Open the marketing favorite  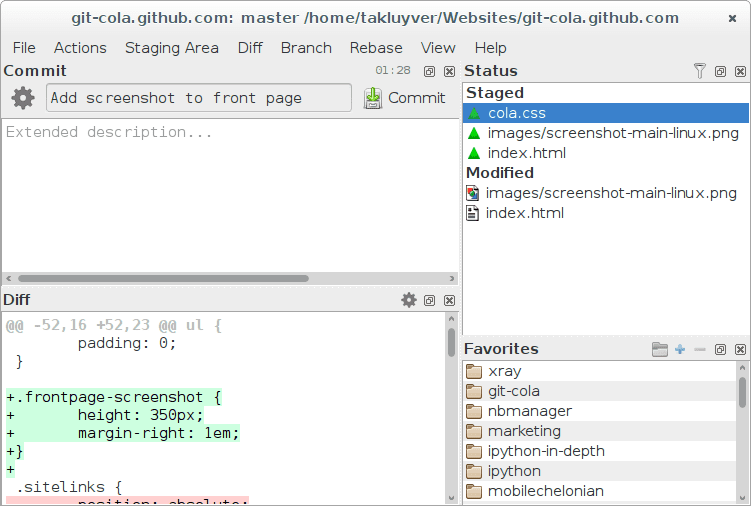point(599,431)
